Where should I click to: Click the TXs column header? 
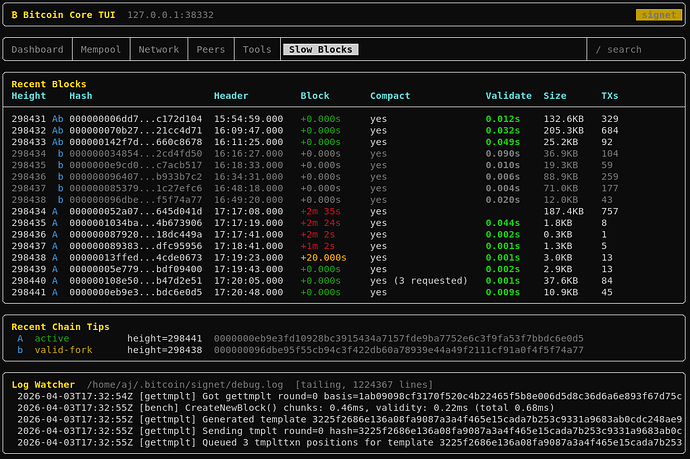(x=610, y=96)
